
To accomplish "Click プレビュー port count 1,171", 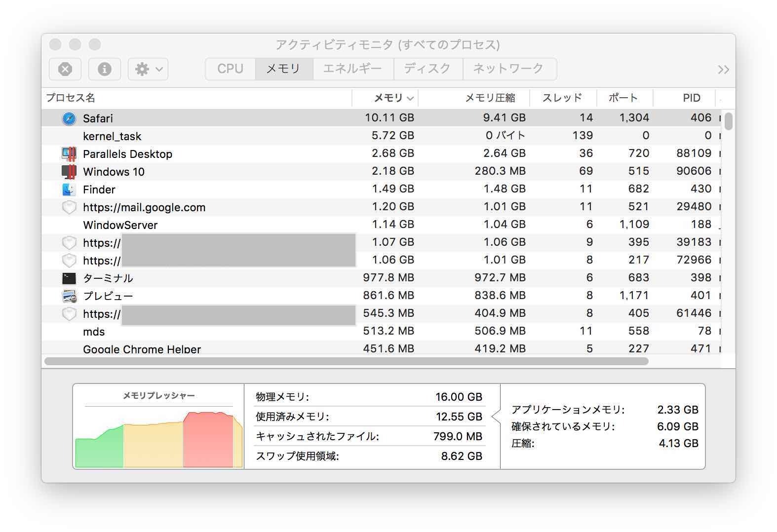I will click(x=634, y=296).
